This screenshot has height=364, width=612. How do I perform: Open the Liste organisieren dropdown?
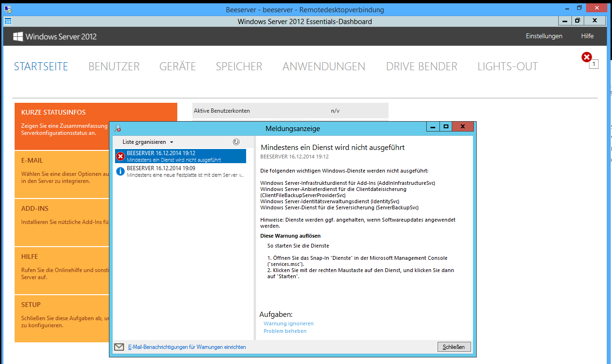(148, 142)
